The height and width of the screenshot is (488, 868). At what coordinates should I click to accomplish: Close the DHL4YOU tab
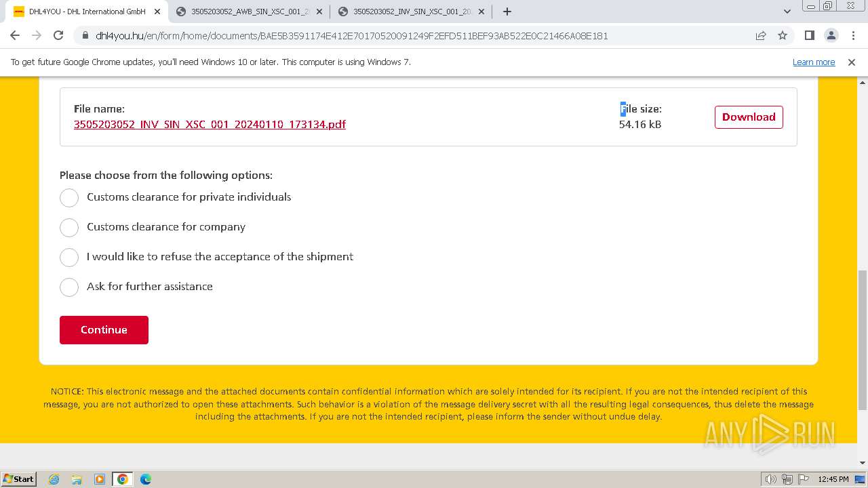coord(157,12)
